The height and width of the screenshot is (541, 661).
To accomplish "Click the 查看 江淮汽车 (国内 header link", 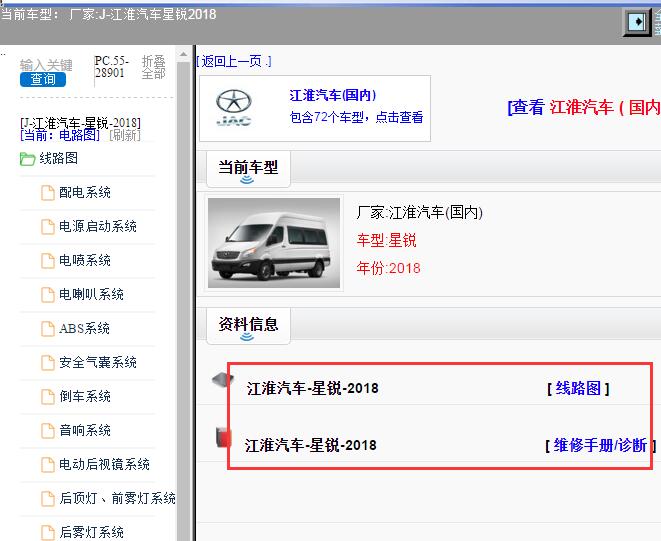I will (x=584, y=107).
